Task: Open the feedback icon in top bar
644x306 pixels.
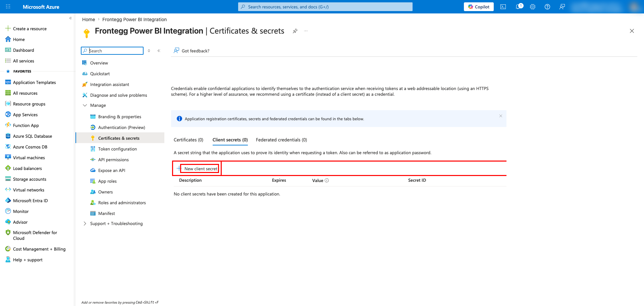Action: [562, 7]
